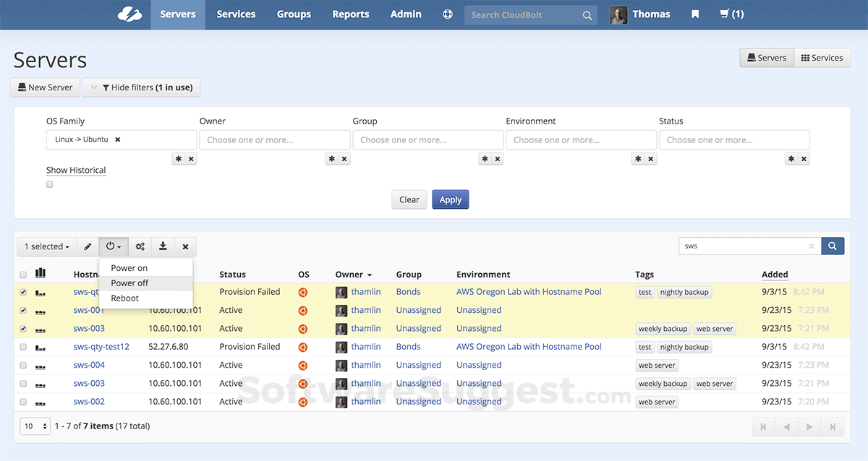Click the gears actions icon in toolbar
Screen dimensions: 868x461
tap(140, 246)
